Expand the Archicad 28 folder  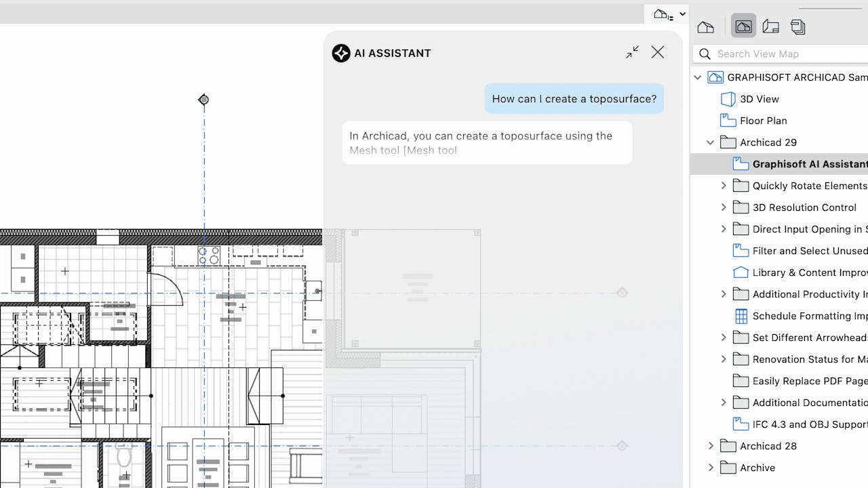coord(711,446)
